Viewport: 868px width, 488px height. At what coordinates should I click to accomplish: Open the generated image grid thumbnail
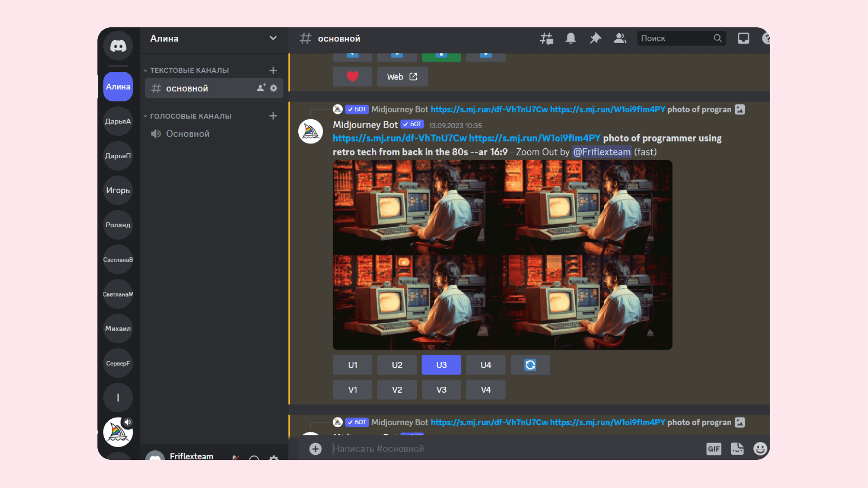[502, 255]
